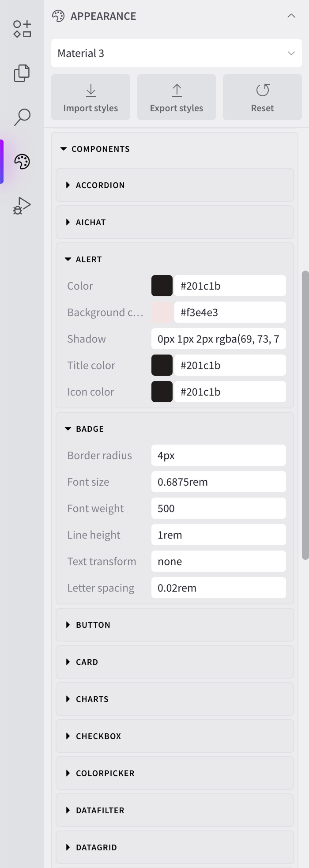Open the Alert background color swatch
309x868 pixels.
pyautogui.click(x=162, y=313)
